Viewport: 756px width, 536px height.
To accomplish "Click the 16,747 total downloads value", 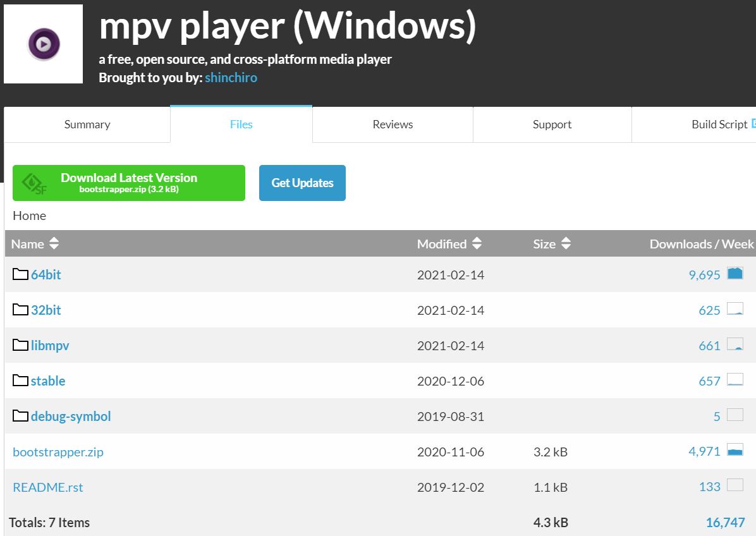I will click(725, 523).
